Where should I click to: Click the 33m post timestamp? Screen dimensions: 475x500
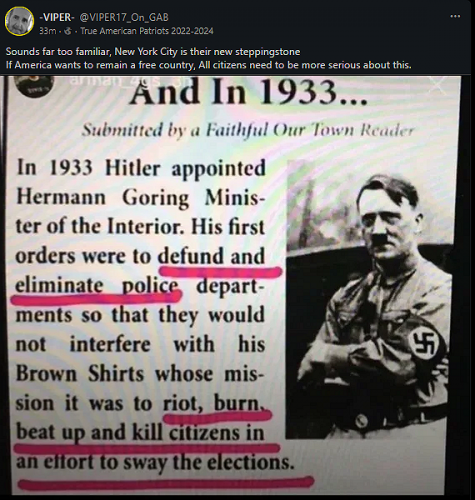[48, 31]
